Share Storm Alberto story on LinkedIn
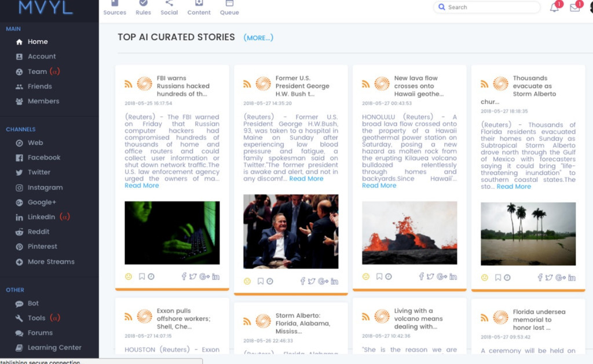The height and width of the screenshot is (364, 593). click(x=572, y=278)
